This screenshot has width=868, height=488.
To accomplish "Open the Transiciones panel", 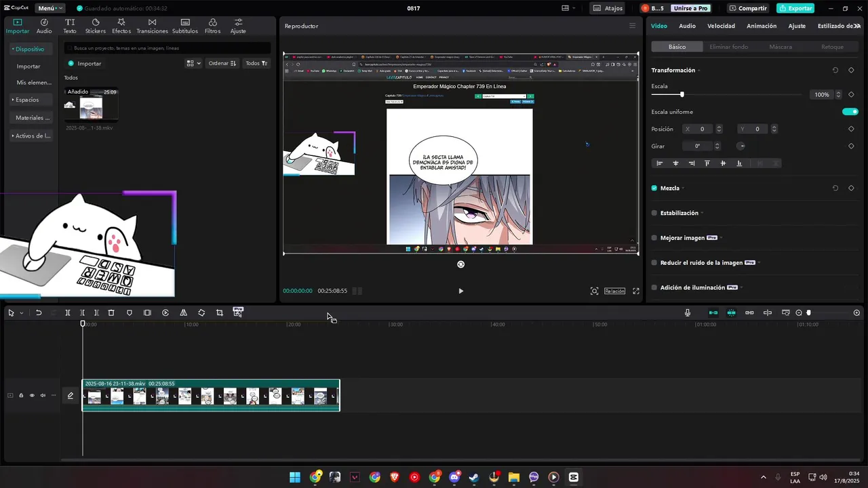I will click(x=152, y=26).
